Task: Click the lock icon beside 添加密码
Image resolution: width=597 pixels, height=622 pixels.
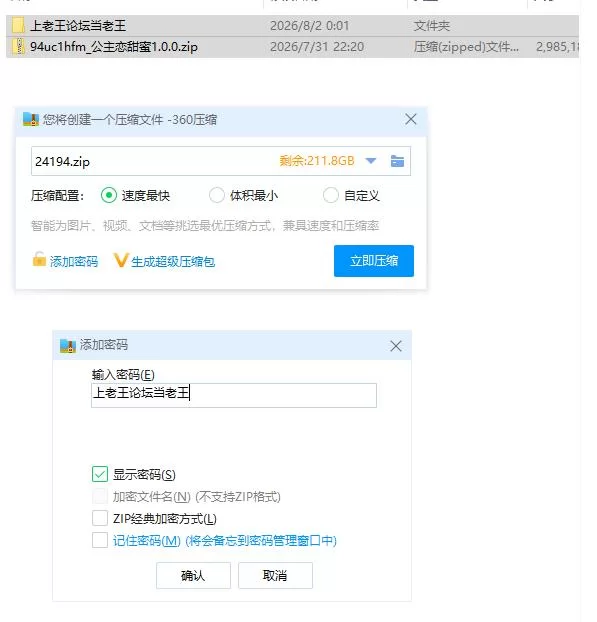Action: point(39,260)
